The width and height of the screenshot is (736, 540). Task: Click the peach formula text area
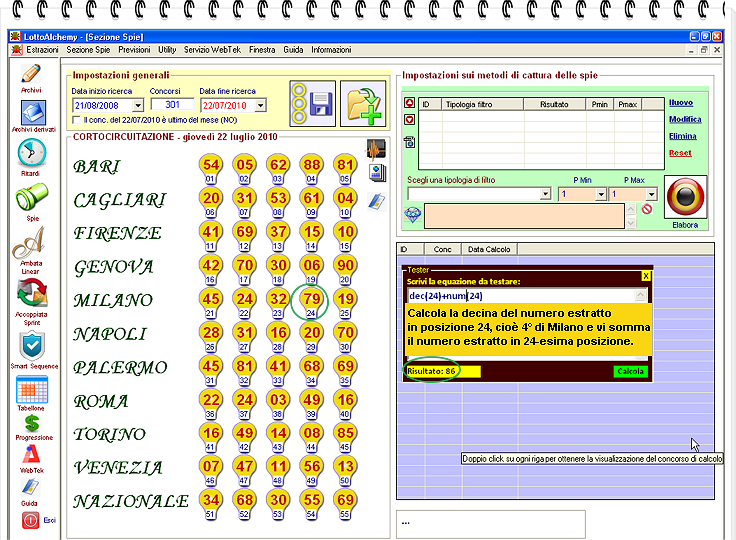524,216
